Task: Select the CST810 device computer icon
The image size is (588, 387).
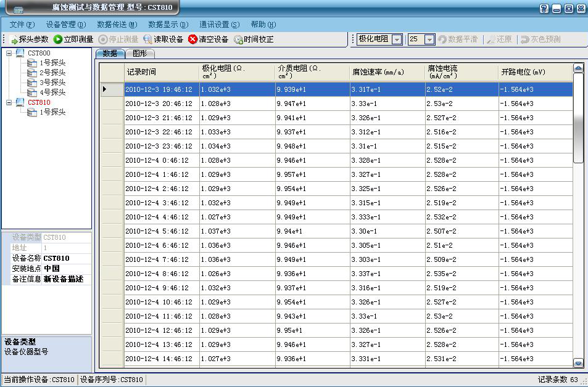Action: click(20, 102)
